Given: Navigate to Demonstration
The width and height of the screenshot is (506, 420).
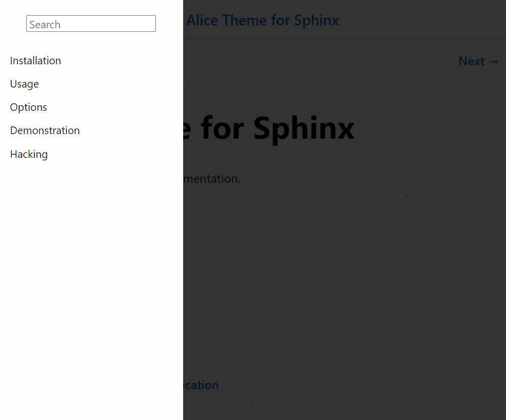Looking at the screenshot, I should tap(45, 131).
